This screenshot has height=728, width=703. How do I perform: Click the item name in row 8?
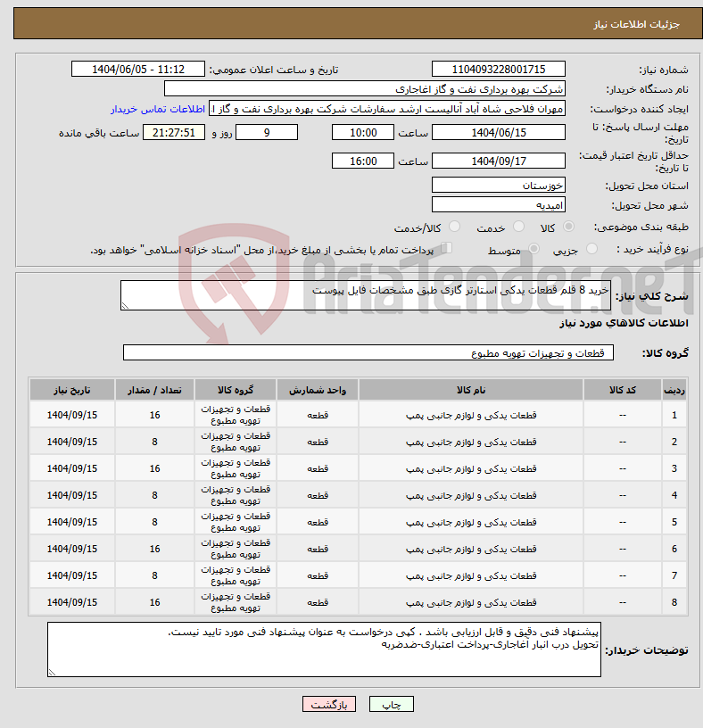tap(471, 602)
